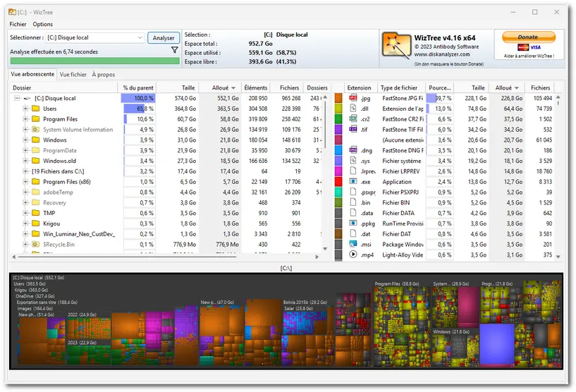
Task: Click the Krigou folder icon
Action: 36,223
